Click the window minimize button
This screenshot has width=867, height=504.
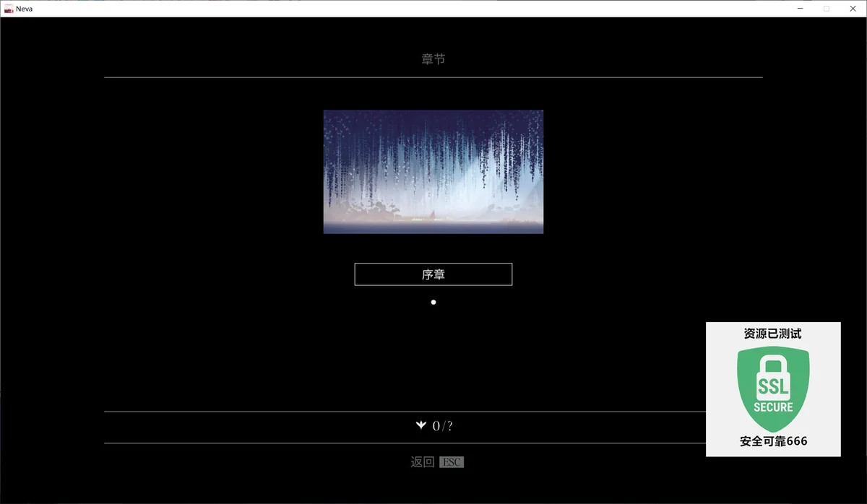(x=799, y=8)
